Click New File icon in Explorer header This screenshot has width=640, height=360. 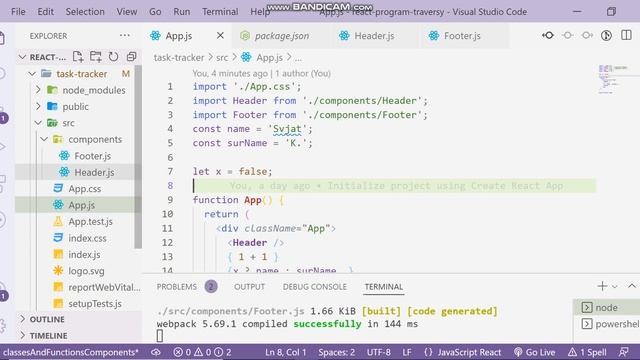pyautogui.click(x=78, y=57)
